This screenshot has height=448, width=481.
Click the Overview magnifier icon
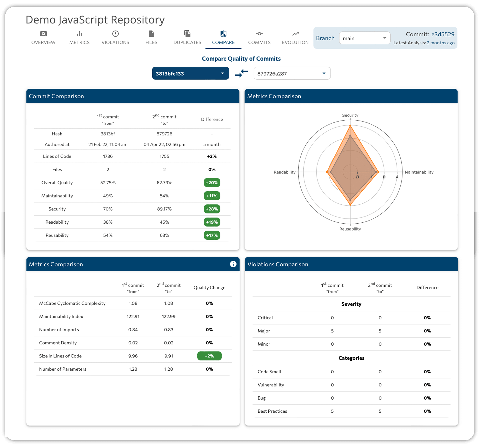pos(43,34)
